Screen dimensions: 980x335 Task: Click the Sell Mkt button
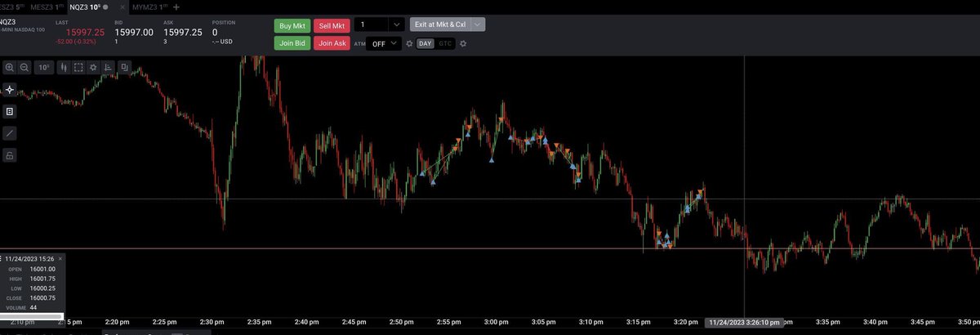pos(331,25)
